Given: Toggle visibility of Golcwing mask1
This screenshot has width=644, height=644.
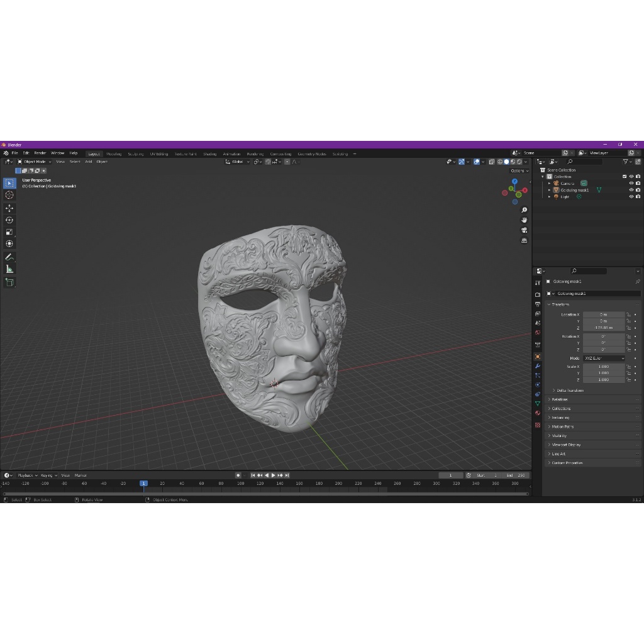Looking at the screenshot, I should coord(631,190).
